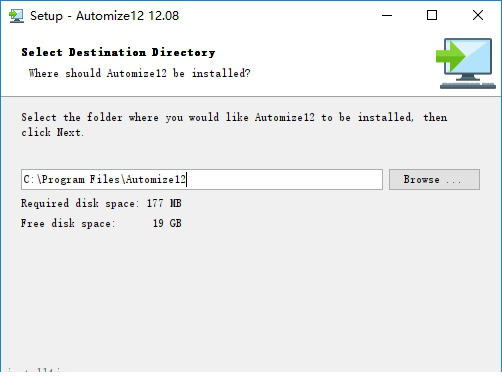Maximize the Setup window

432,15
